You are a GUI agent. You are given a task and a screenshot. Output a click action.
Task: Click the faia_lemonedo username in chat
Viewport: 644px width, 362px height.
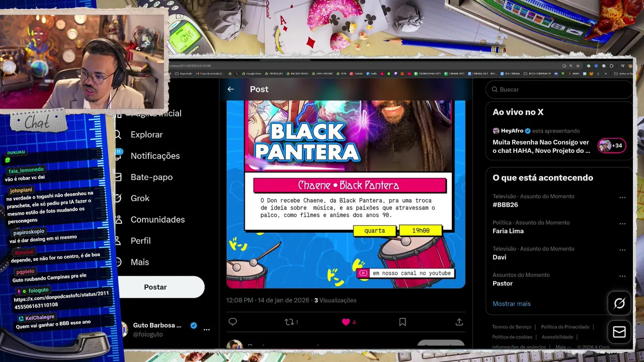(x=26, y=170)
